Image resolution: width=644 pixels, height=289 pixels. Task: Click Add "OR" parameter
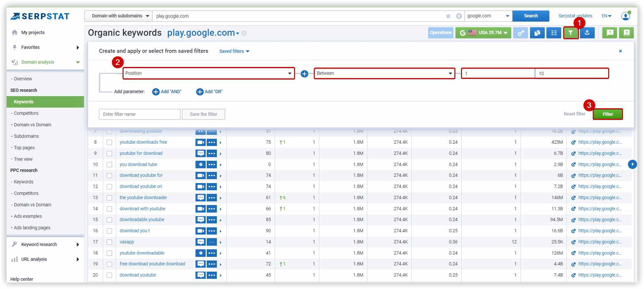(209, 92)
